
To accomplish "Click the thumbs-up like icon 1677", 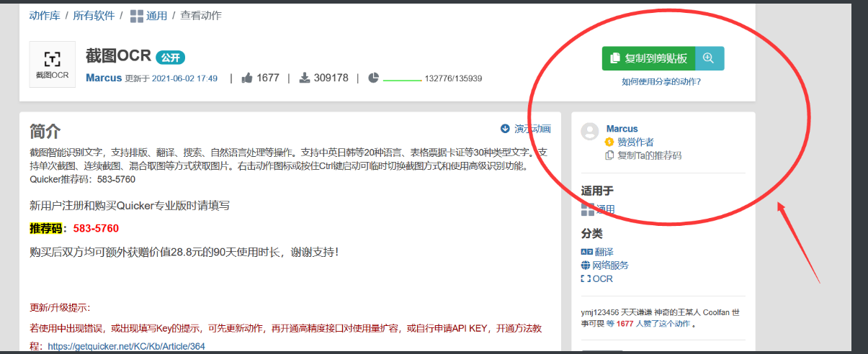I will coord(247,78).
